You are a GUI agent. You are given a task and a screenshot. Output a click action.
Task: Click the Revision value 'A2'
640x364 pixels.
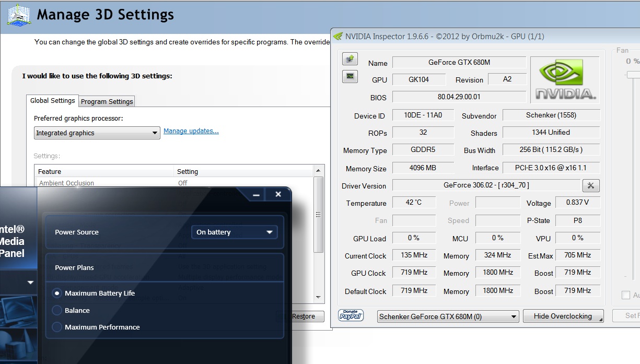click(507, 79)
